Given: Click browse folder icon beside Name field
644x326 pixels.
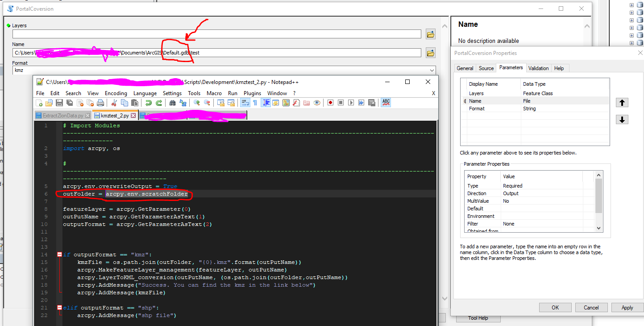Looking at the screenshot, I should tap(430, 53).
